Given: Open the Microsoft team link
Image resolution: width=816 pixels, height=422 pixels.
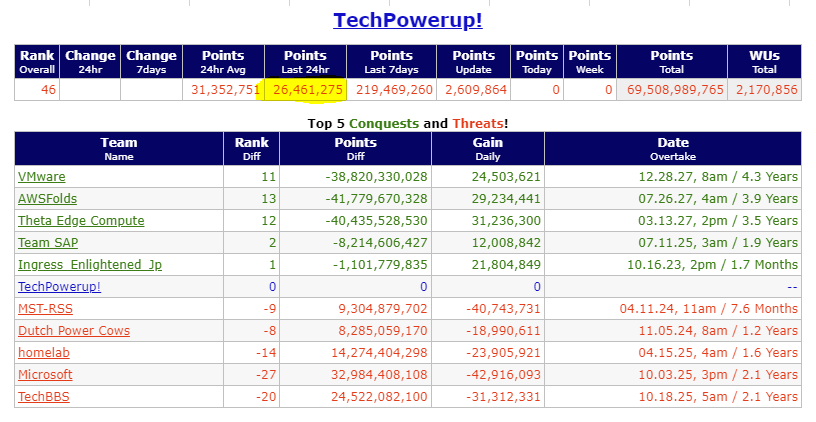Looking at the screenshot, I should pyautogui.click(x=45, y=375).
